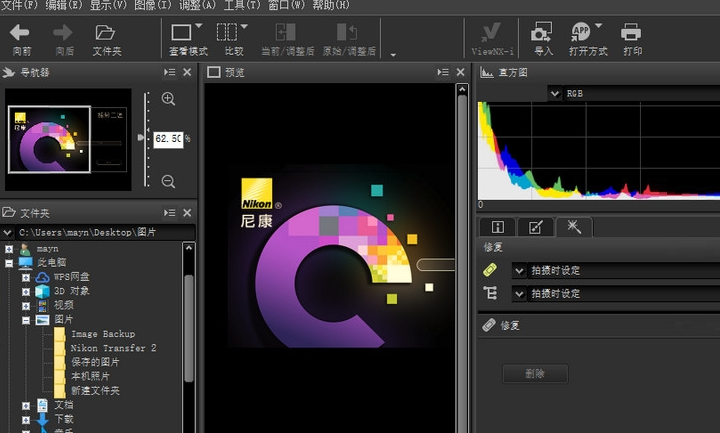Open the 导航器 panel options menu
This screenshot has width=720, height=433.
(x=169, y=72)
